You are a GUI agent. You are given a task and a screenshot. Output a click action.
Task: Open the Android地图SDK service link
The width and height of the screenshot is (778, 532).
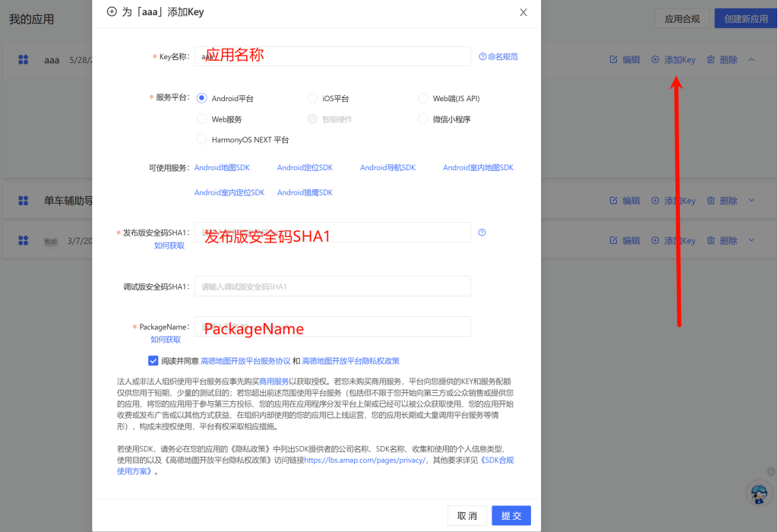pyautogui.click(x=222, y=168)
